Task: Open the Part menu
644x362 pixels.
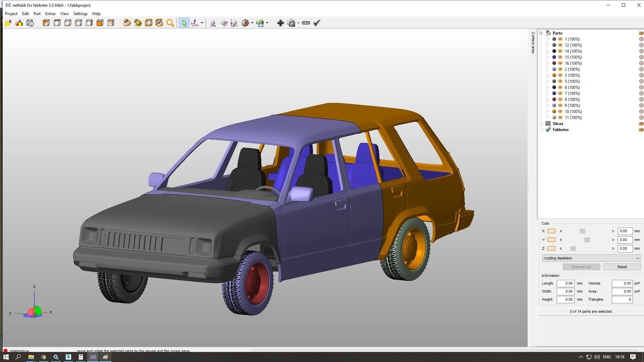Action: (x=37, y=14)
